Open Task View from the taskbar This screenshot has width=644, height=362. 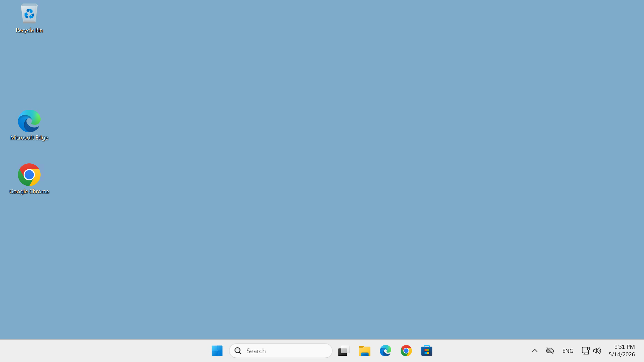click(344, 351)
